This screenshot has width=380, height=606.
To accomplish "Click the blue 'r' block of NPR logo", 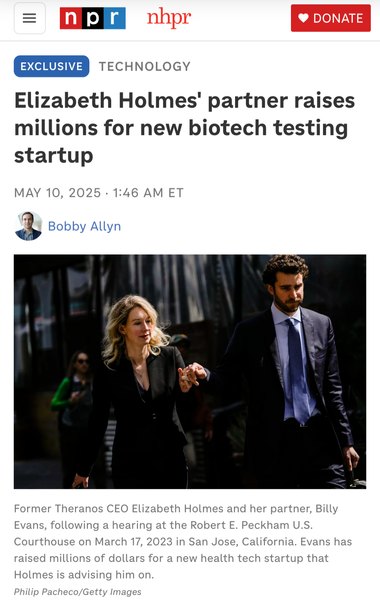I will click(115, 18).
